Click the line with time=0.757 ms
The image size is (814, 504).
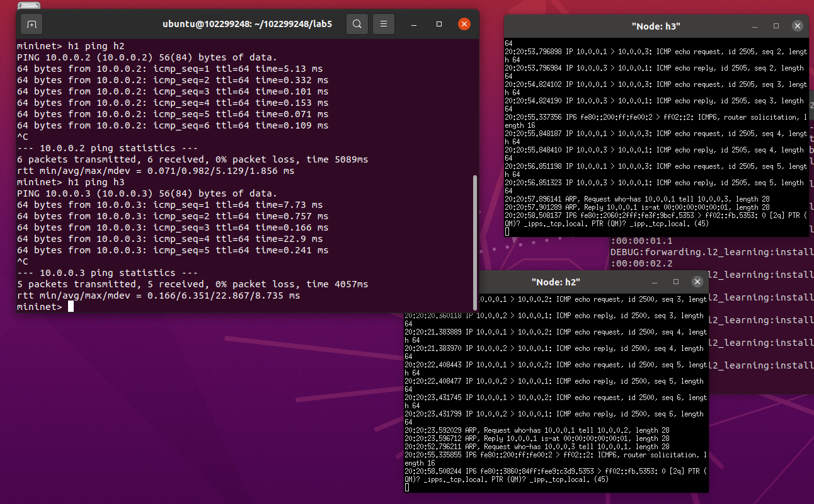pos(173,216)
